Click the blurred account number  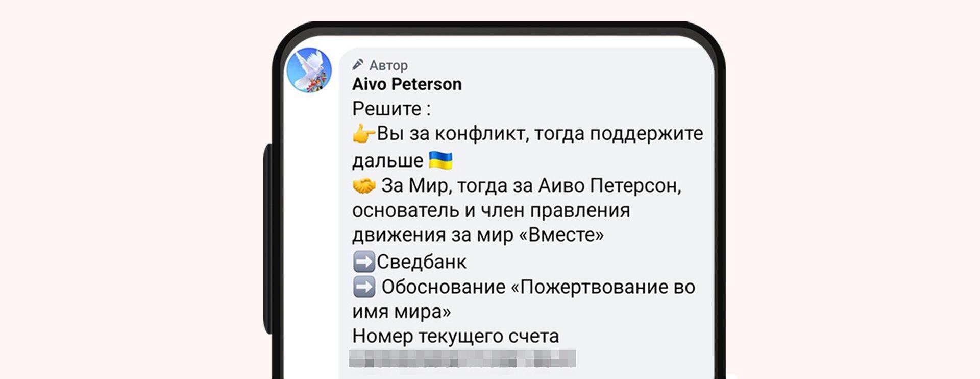pos(462,359)
